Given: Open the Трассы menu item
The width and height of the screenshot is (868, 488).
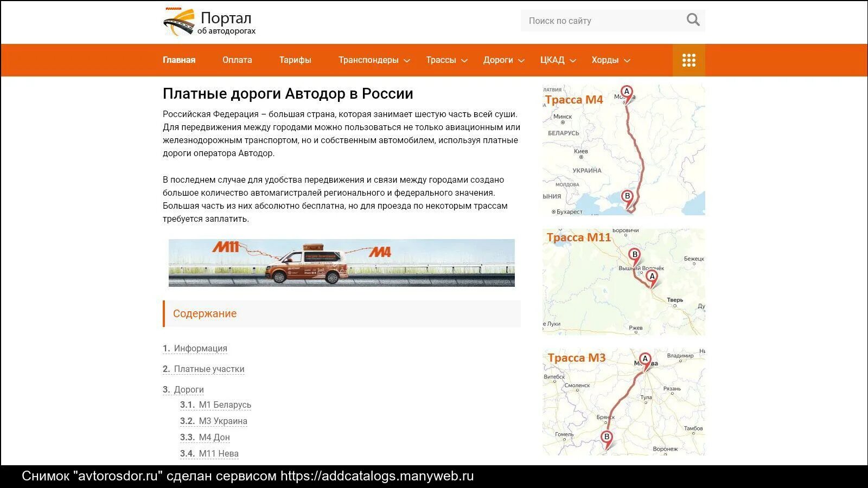Looking at the screenshot, I should pyautogui.click(x=441, y=60).
